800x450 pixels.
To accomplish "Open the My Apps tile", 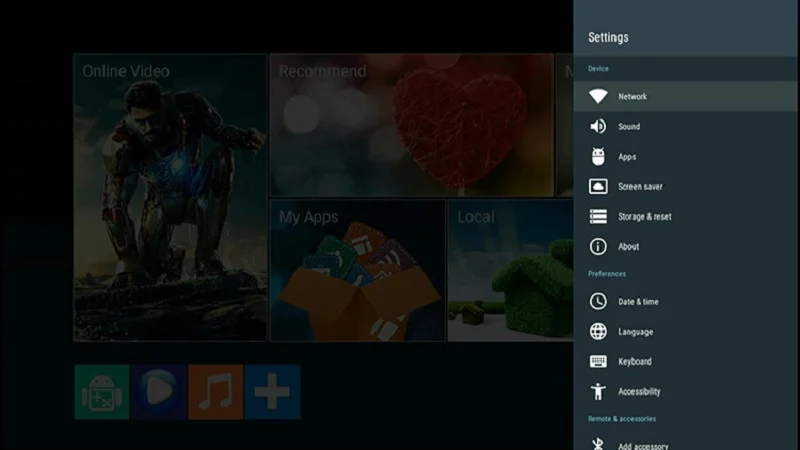I will tap(357, 270).
